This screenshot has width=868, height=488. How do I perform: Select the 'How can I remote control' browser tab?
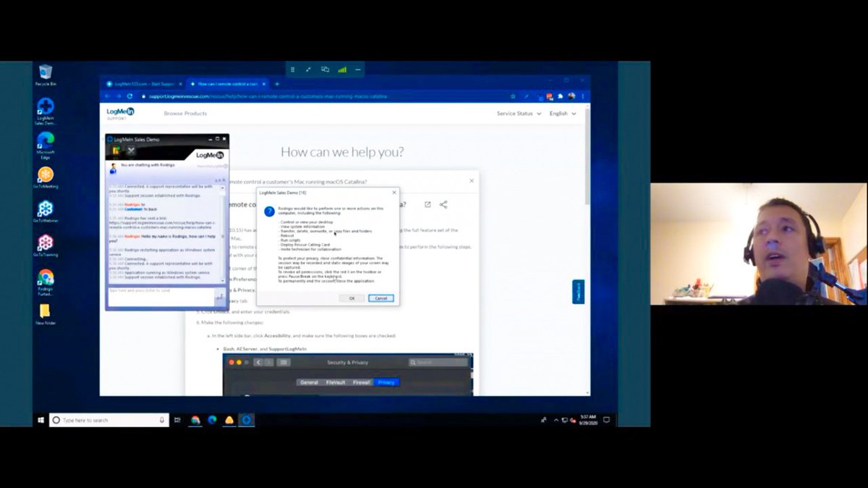[x=227, y=84]
